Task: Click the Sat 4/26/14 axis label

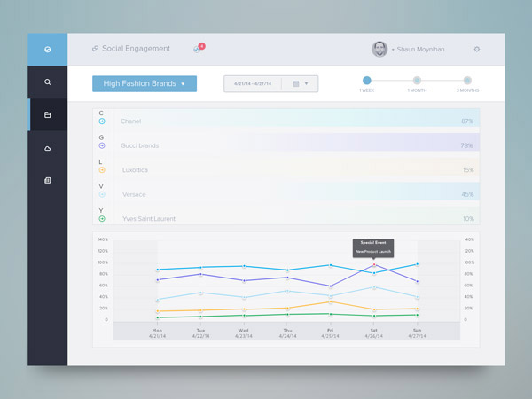Action: point(374,333)
